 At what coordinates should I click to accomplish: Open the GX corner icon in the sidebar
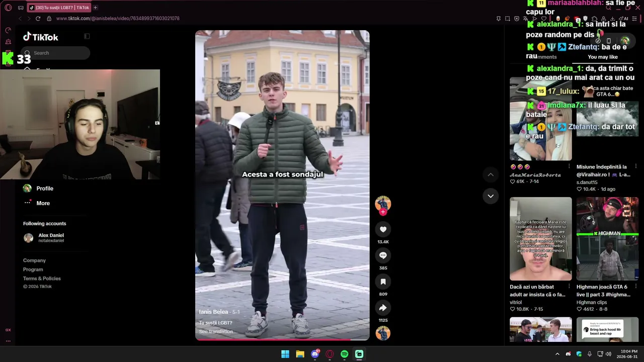coord(8,330)
